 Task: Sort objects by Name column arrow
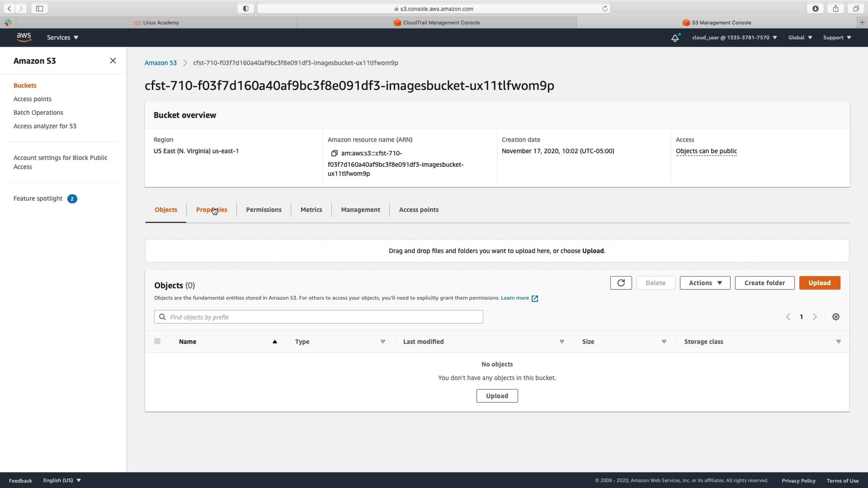[275, 342]
